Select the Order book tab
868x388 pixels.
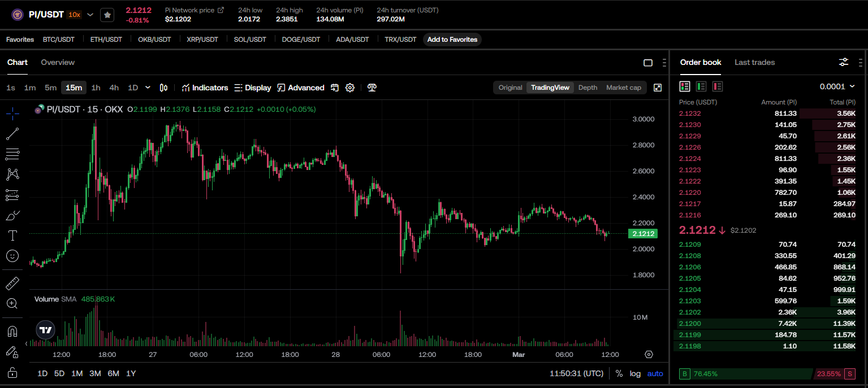coord(701,62)
